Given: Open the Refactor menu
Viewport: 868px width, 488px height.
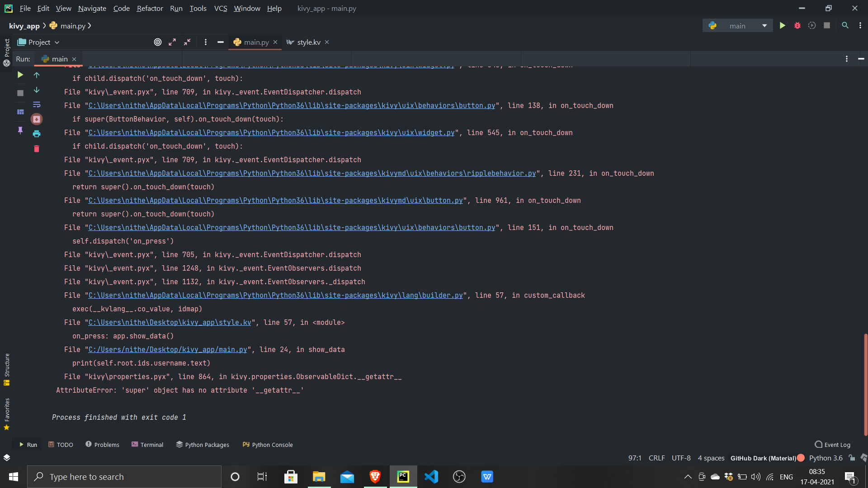Looking at the screenshot, I should [x=150, y=8].
